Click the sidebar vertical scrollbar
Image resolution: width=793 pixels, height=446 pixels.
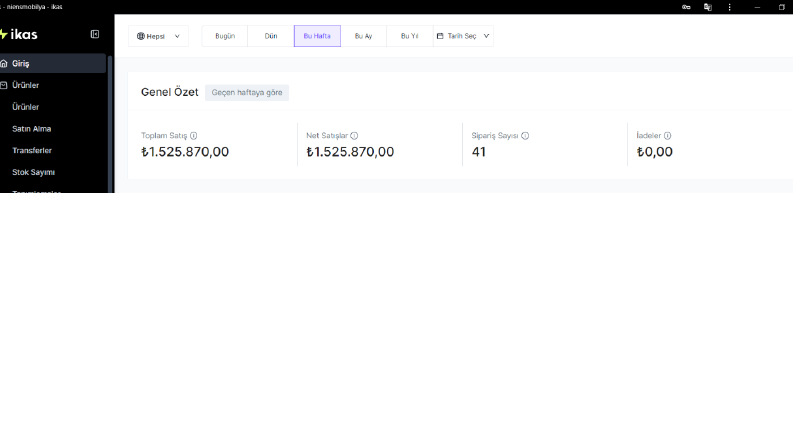click(x=110, y=124)
